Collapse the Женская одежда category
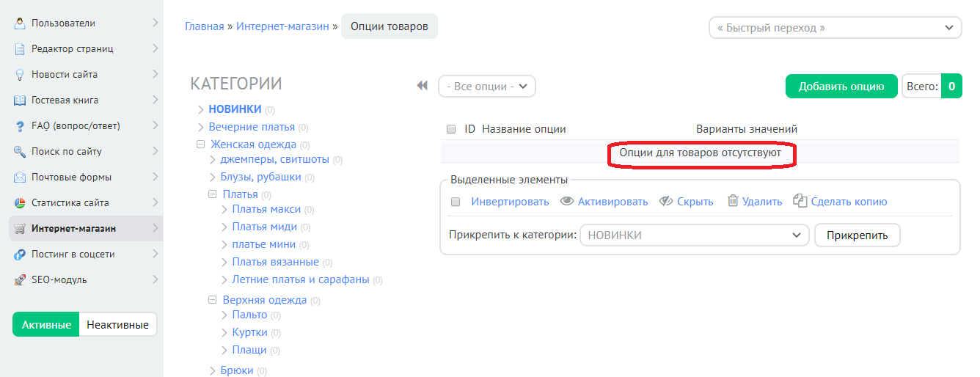The width and height of the screenshot is (980, 377). click(x=200, y=144)
